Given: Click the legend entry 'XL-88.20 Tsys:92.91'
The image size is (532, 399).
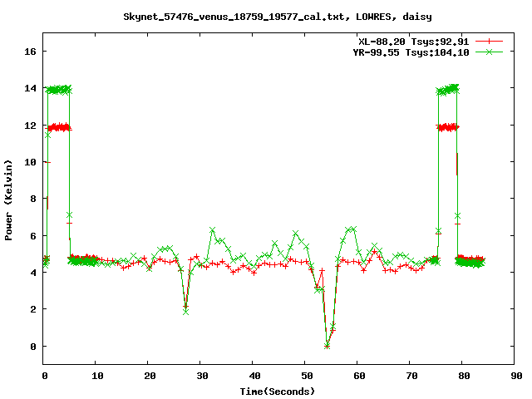Looking at the screenshot, I should pyautogui.click(x=414, y=42).
